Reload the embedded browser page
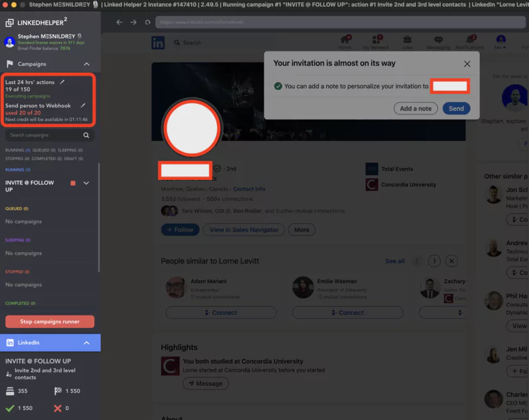 pos(147,22)
